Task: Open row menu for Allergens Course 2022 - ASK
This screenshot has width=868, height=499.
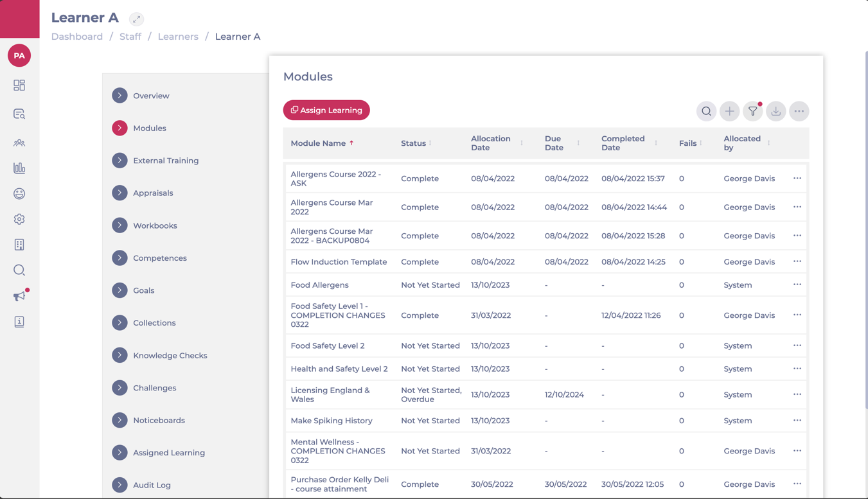Action: point(797,179)
